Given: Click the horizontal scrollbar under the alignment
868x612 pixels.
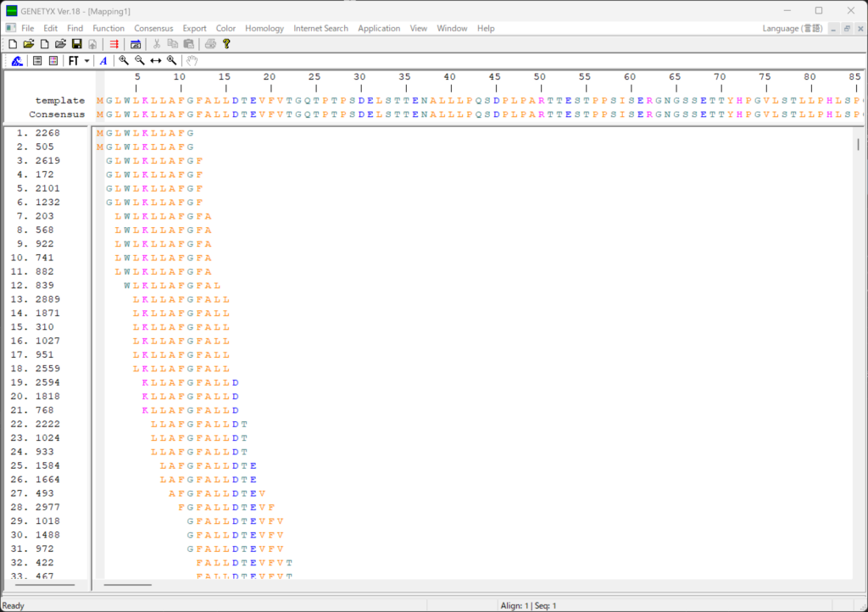Looking at the screenshot, I should point(127,584).
